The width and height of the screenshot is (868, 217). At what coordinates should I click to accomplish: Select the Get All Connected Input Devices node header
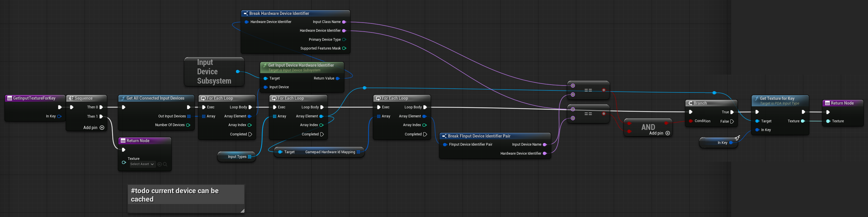coord(156,98)
